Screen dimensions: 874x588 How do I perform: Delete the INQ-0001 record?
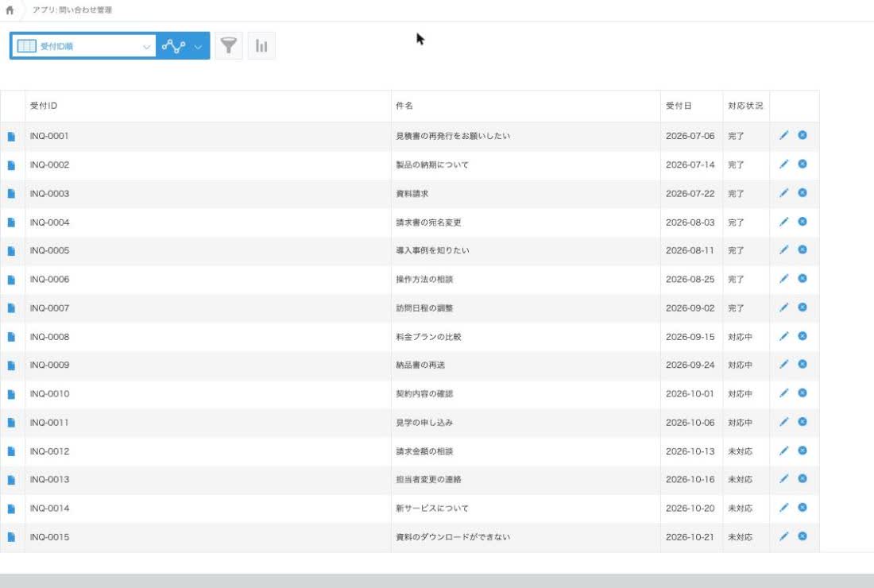[x=802, y=135]
